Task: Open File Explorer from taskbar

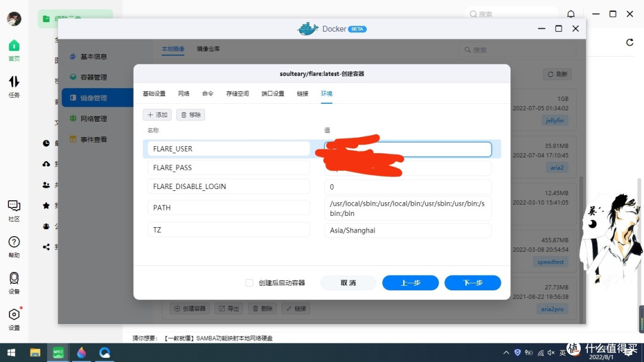Action: pos(35,352)
